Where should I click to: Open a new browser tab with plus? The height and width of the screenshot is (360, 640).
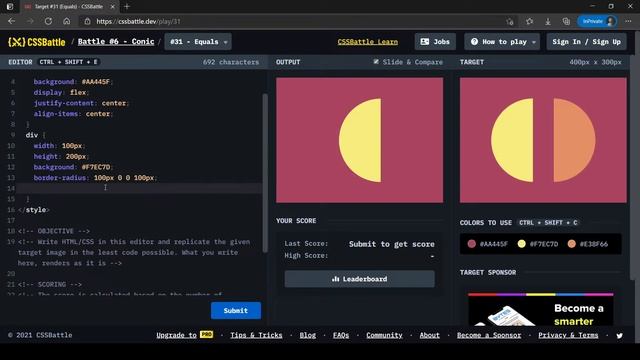(x=127, y=7)
